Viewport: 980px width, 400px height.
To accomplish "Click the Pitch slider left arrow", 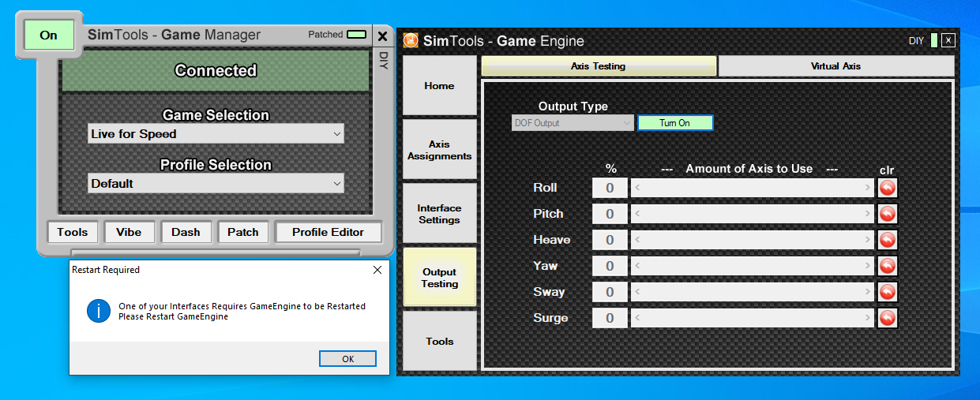I will (x=636, y=214).
